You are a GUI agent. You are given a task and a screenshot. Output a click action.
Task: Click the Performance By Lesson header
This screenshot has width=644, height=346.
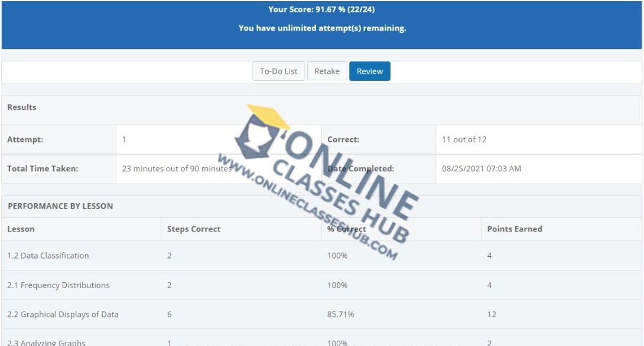click(x=60, y=207)
